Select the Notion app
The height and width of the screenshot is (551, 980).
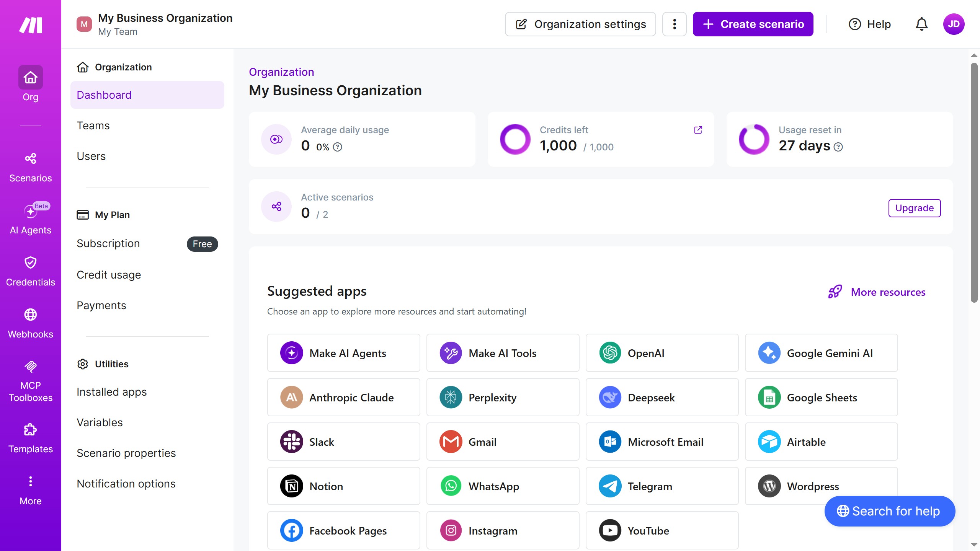344,486
